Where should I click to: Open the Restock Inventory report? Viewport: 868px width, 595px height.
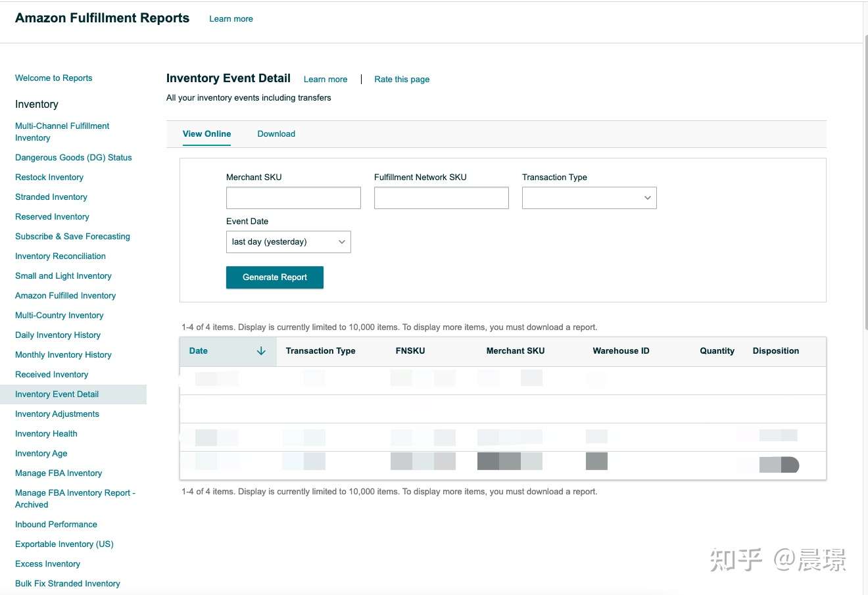click(x=49, y=178)
